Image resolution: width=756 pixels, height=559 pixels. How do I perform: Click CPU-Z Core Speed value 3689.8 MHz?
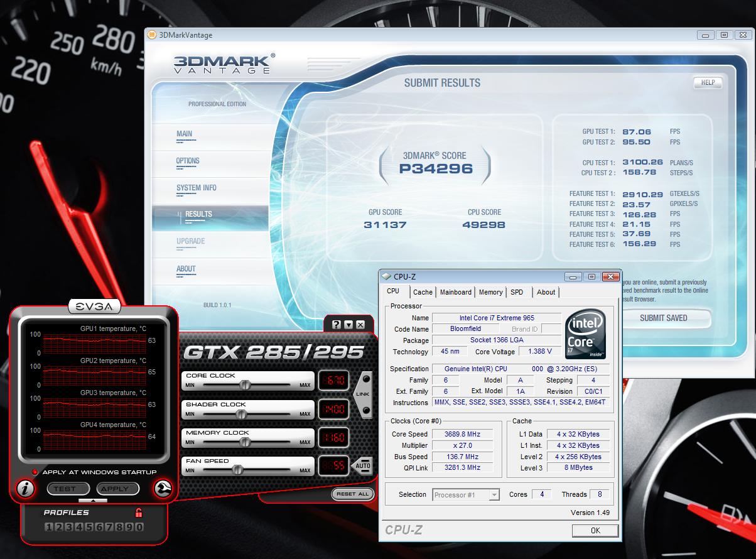click(x=463, y=434)
